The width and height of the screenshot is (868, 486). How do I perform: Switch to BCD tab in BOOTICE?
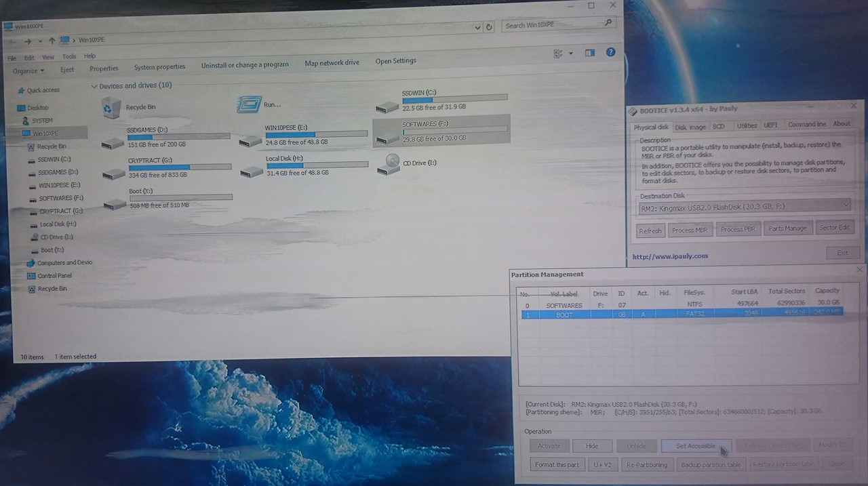pos(719,126)
